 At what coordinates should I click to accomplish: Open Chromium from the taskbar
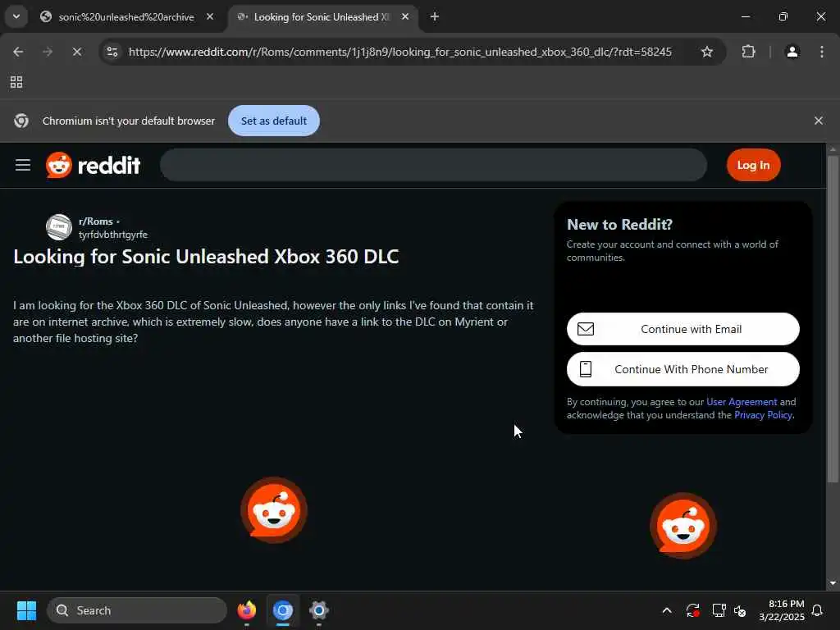point(282,610)
